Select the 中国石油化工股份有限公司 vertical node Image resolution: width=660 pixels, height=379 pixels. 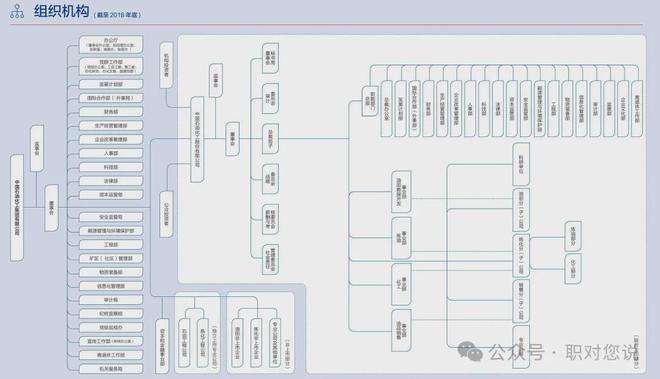[197, 139]
